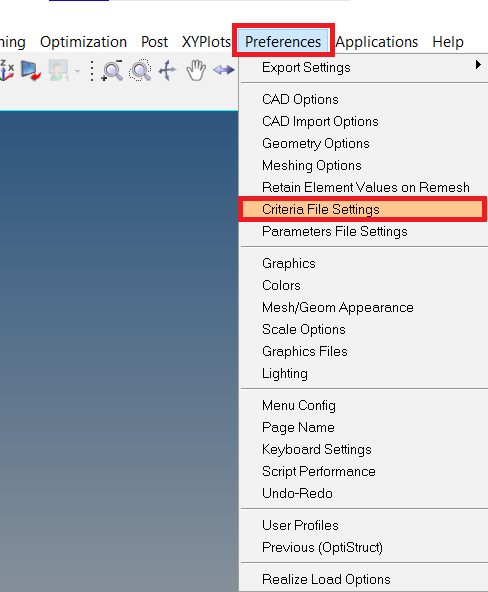488x592 pixels.
Task: Select the zoom in/out magnifier icon
Action: [112, 70]
